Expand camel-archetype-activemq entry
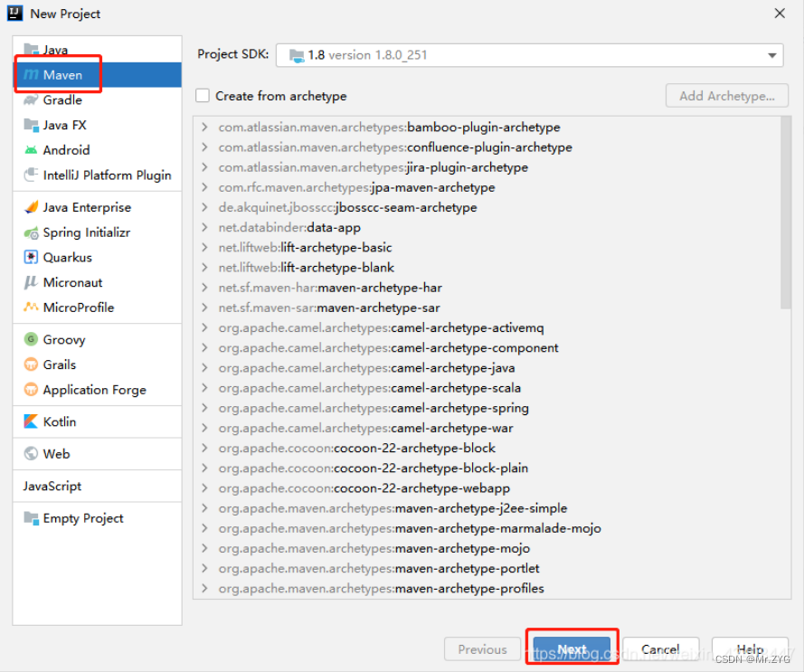 (x=204, y=327)
